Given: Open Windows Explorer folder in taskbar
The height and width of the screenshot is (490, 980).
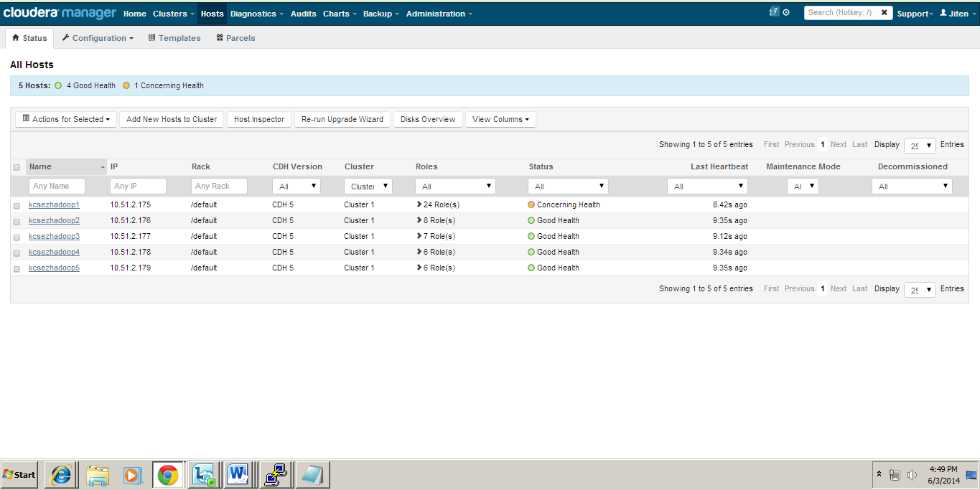Looking at the screenshot, I should coord(97,475).
